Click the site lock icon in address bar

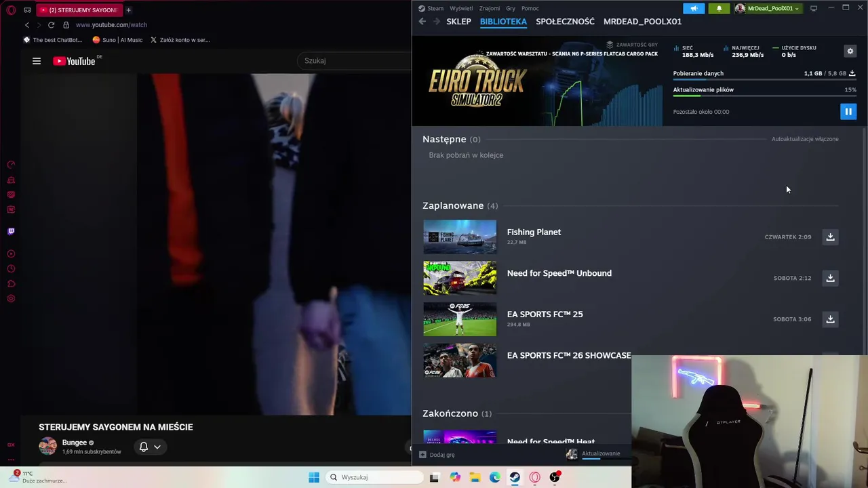pos(66,25)
